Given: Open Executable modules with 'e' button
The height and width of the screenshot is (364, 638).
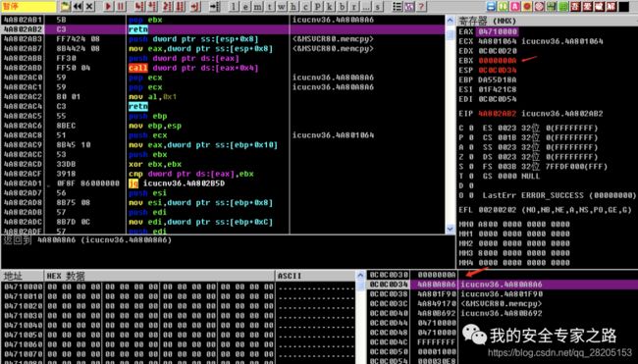Looking at the screenshot, I should [245, 6].
